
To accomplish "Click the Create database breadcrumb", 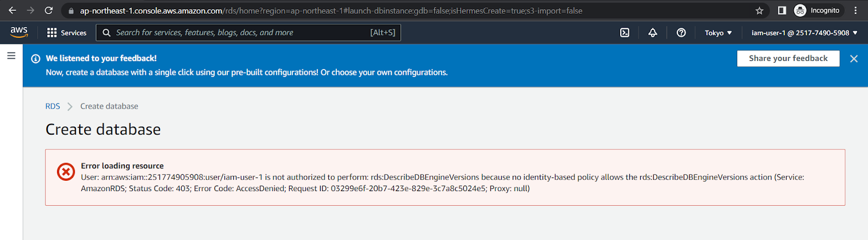I will tap(109, 106).
